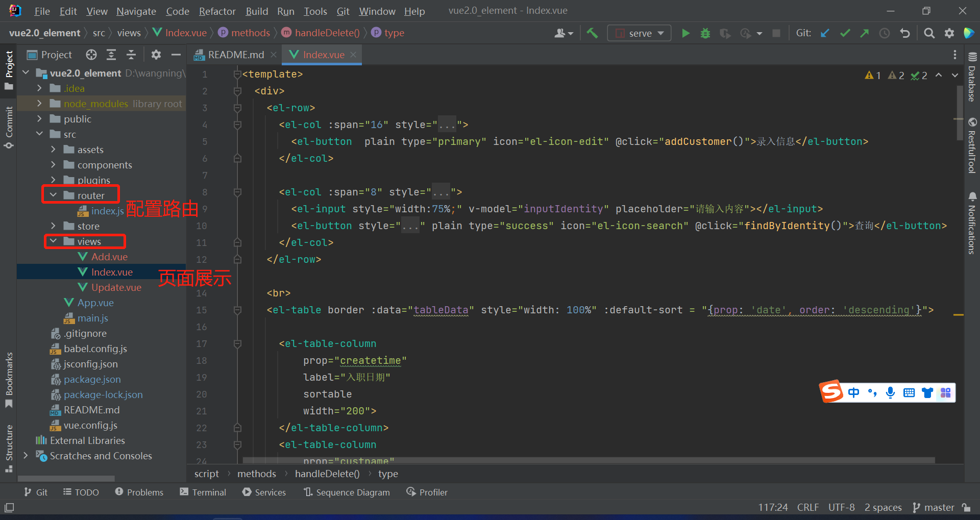Click Select Opened File target icon

click(x=91, y=55)
